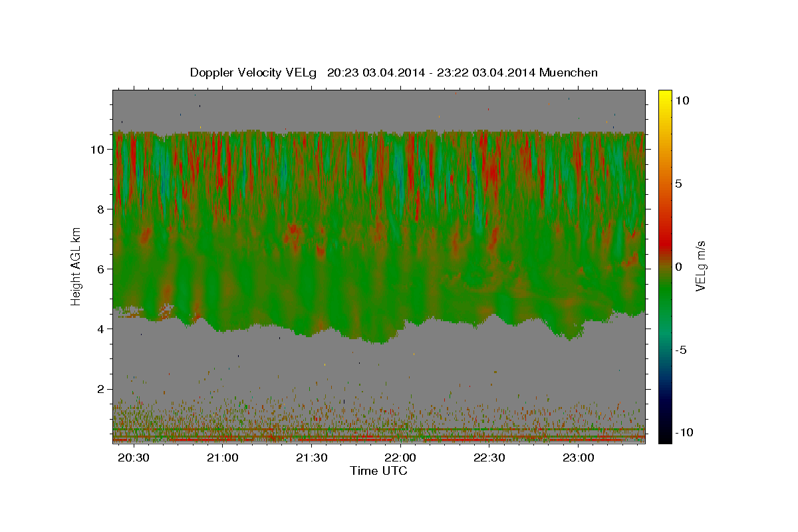Click colorbar value -5 label
This screenshot has width=798, height=532.
682,350
